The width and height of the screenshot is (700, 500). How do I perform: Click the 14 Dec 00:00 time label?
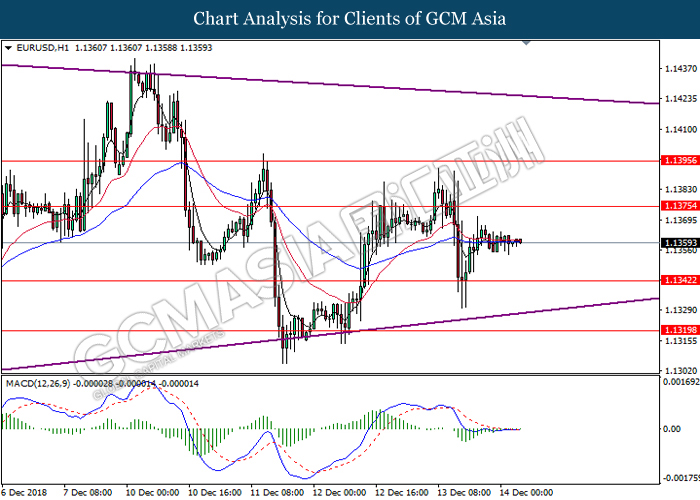527,492
